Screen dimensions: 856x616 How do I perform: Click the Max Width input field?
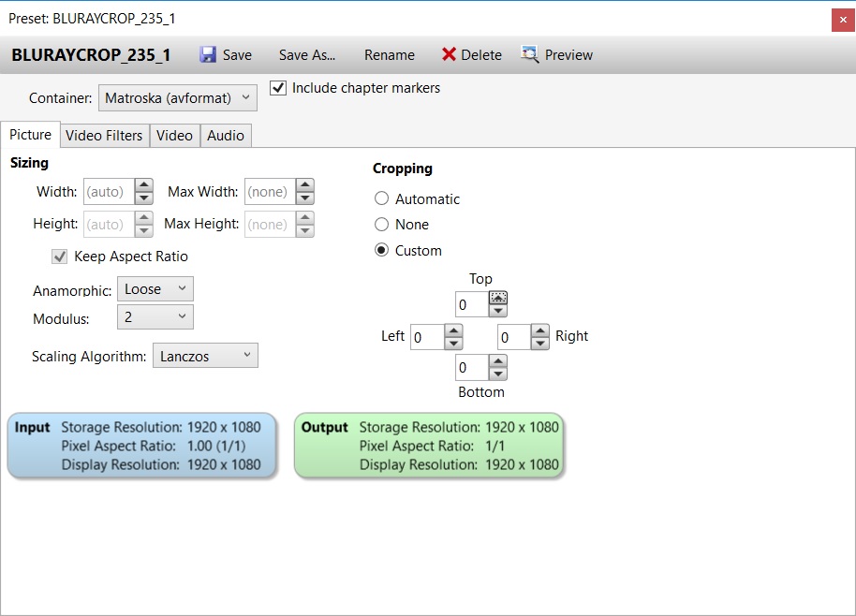[x=271, y=192]
